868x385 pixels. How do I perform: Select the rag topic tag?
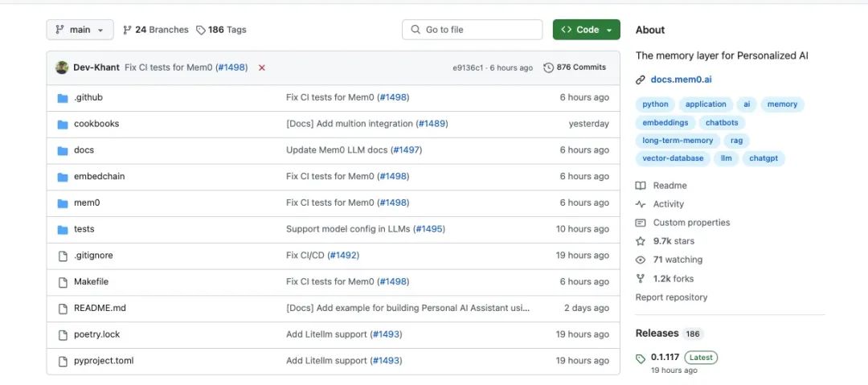click(x=736, y=141)
